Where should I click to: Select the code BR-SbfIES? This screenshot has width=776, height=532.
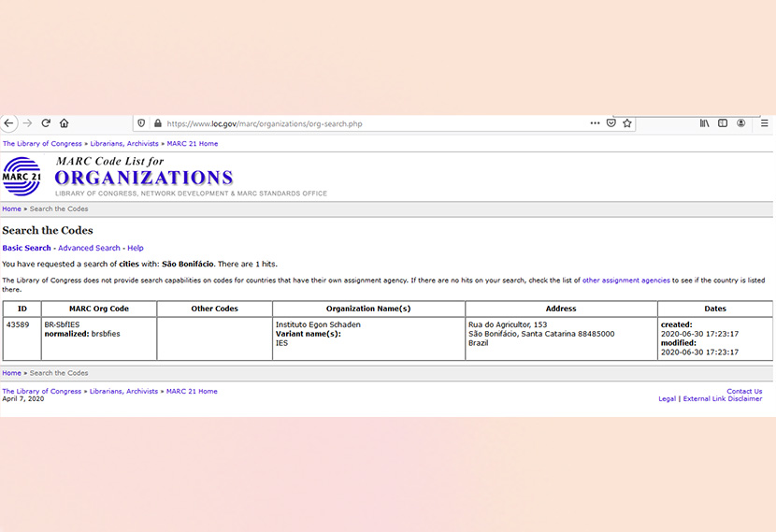point(62,324)
